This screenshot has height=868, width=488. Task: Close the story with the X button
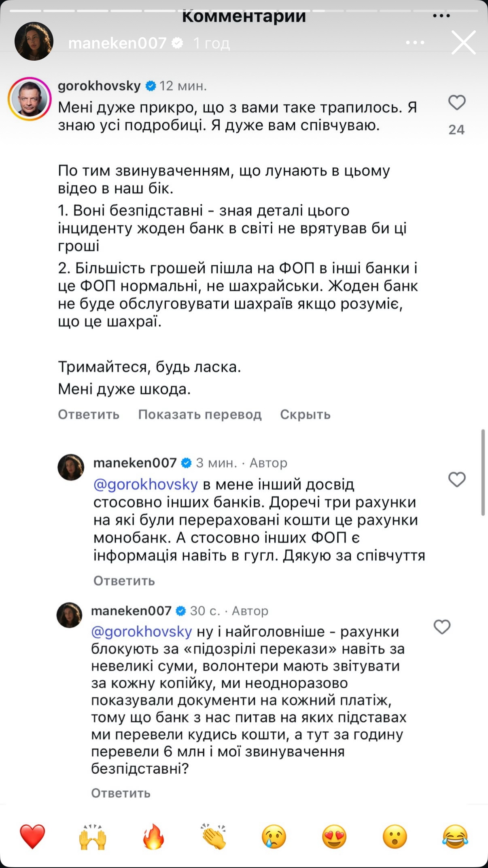click(464, 42)
